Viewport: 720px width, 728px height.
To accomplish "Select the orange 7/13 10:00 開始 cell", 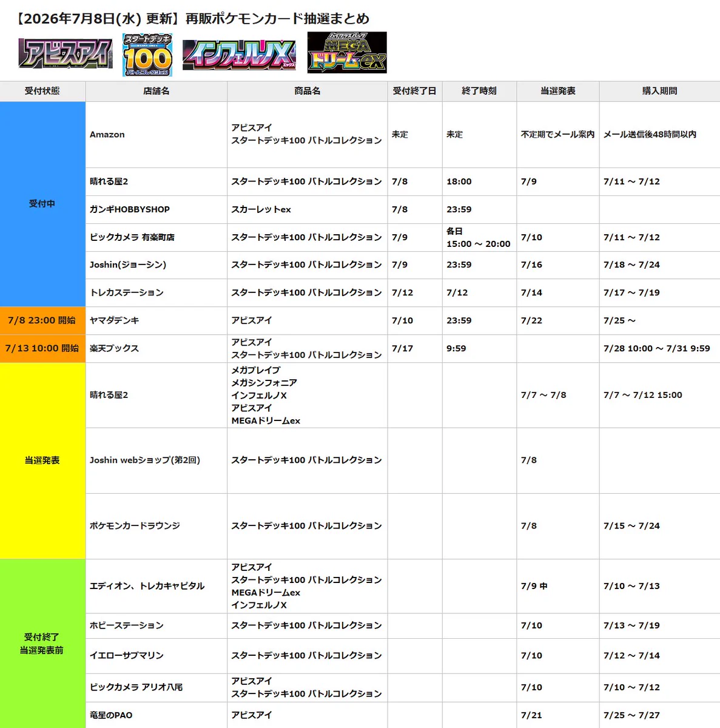I will tap(42, 348).
